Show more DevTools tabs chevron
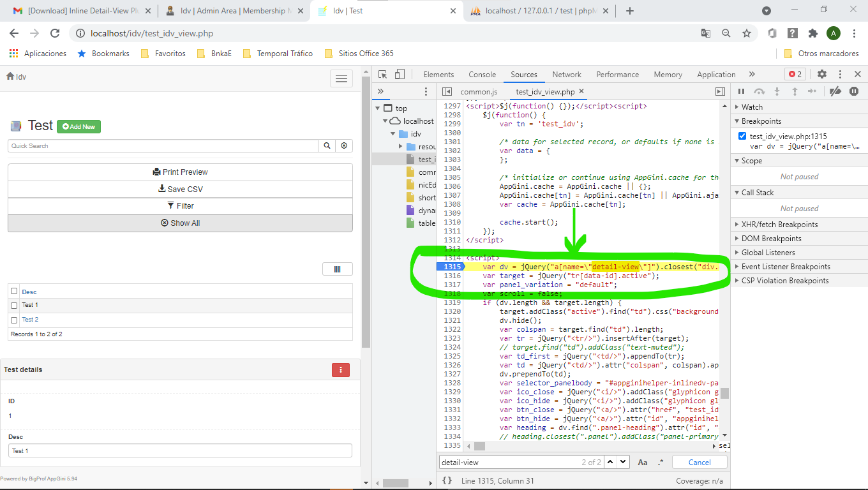This screenshot has height=490, width=868. pos(752,74)
